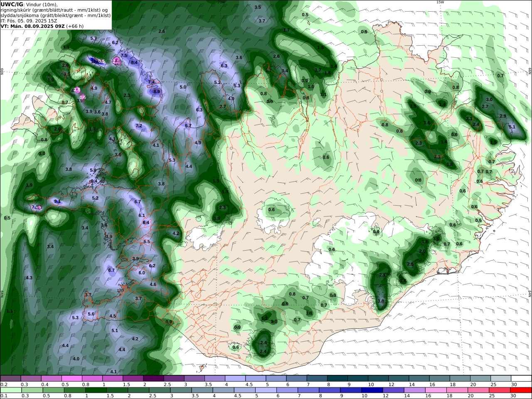Select the white swatch above the upper 30 label
Screen dimensions: 532x399
tap(521, 379)
